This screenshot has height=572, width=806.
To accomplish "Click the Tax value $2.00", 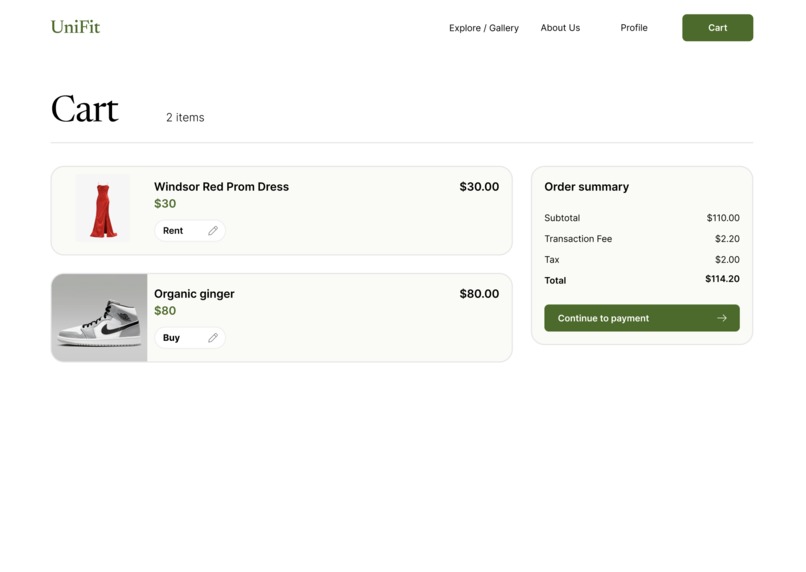I will point(727,260).
